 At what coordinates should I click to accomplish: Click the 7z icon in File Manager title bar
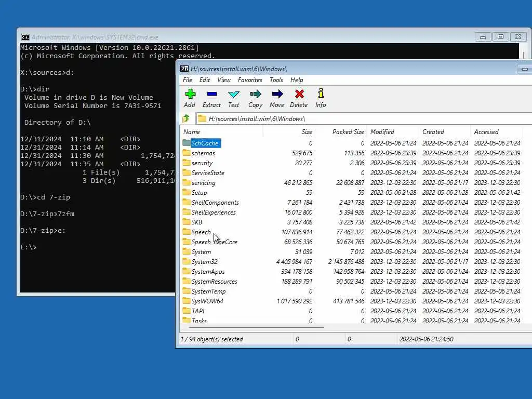[x=184, y=69]
